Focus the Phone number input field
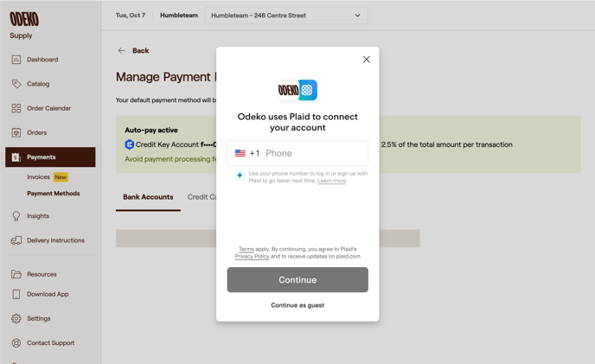595x364 pixels. click(313, 153)
